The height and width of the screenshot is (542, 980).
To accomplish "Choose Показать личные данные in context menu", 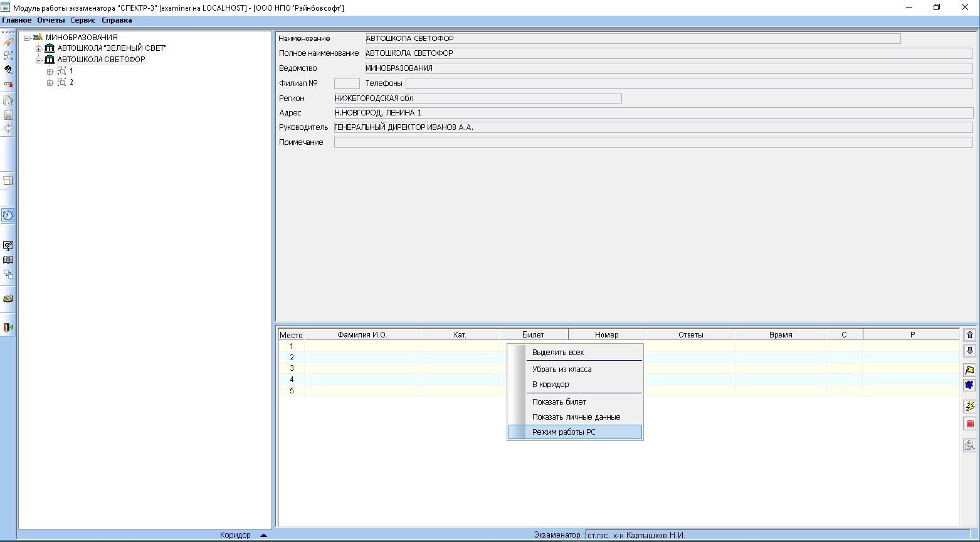I will (x=576, y=417).
